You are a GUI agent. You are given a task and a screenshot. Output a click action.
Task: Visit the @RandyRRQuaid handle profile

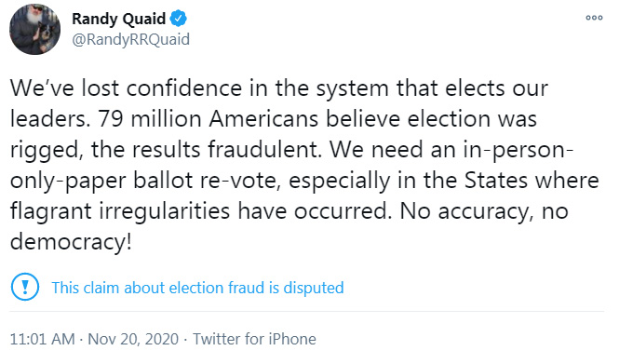pyautogui.click(x=130, y=39)
